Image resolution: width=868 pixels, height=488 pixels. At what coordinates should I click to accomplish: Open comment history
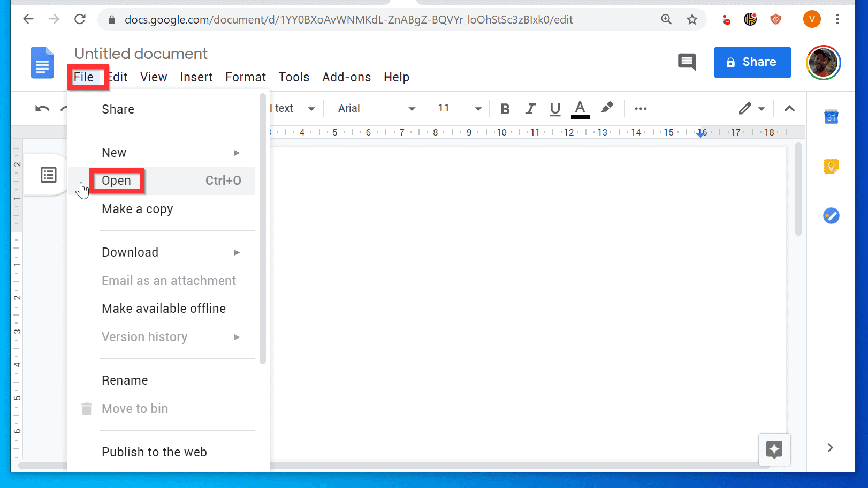click(x=687, y=62)
